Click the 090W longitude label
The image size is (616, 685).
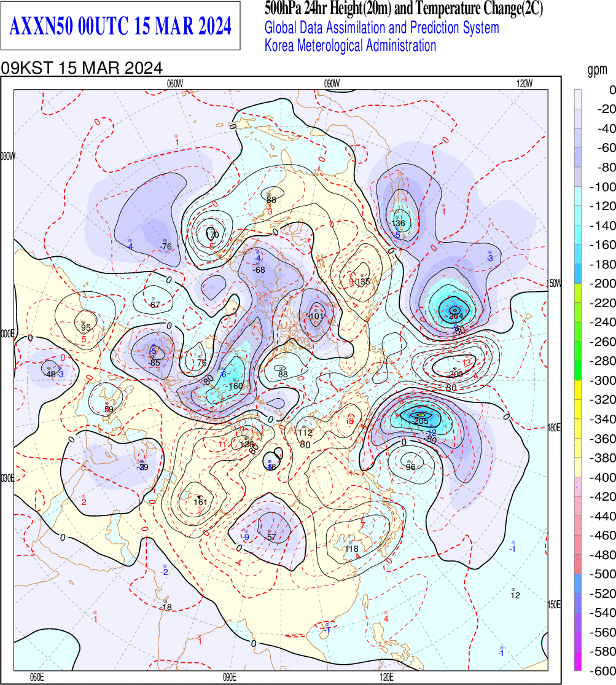click(332, 84)
